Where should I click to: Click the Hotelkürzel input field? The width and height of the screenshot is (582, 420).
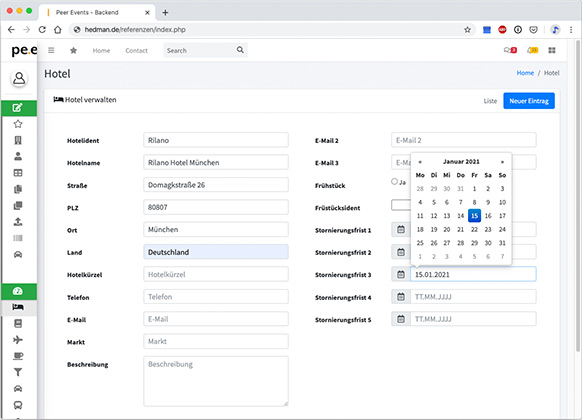(x=216, y=275)
